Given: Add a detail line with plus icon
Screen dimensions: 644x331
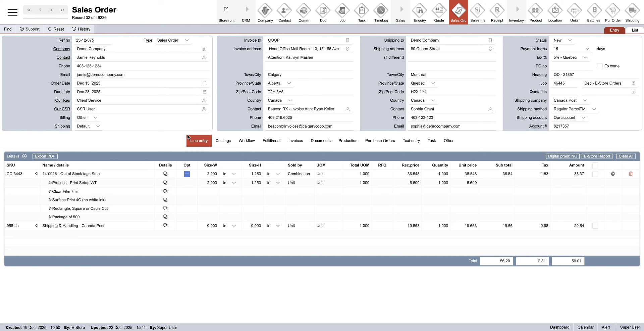Looking at the screenshot, I should pos(24,156).
